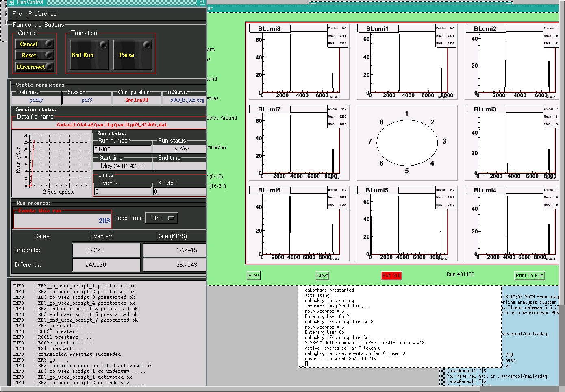Open the Preference menu

tap(42, 14)
